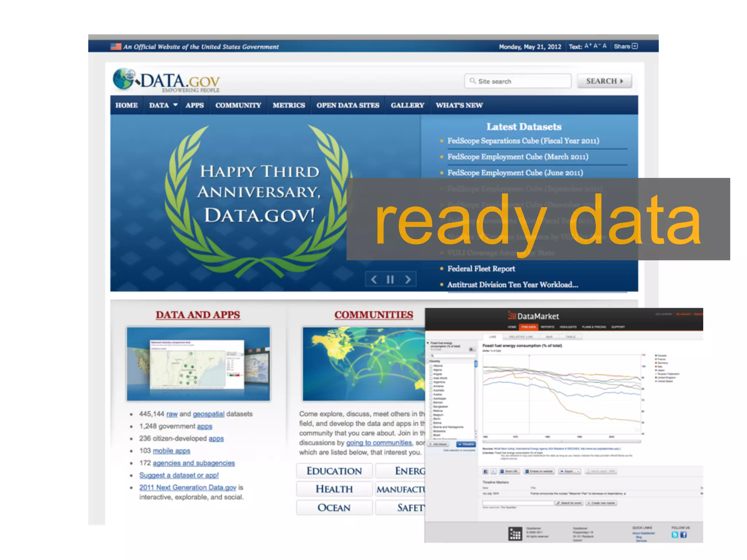This screenshot has height=560, width=747.
Task: Click the country list scrollbar handle
Action: (x=476, y=363)
